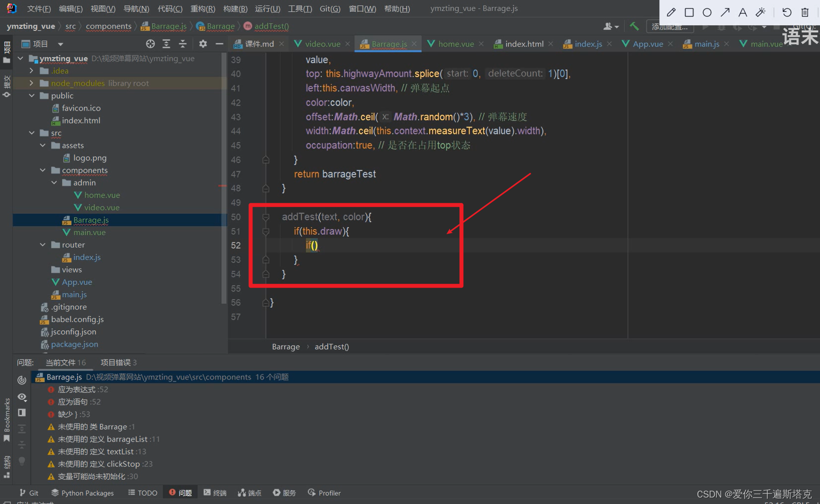Viewport: 820px width, 504px height.
Task: Collapse the public folder
Action: 32,96
